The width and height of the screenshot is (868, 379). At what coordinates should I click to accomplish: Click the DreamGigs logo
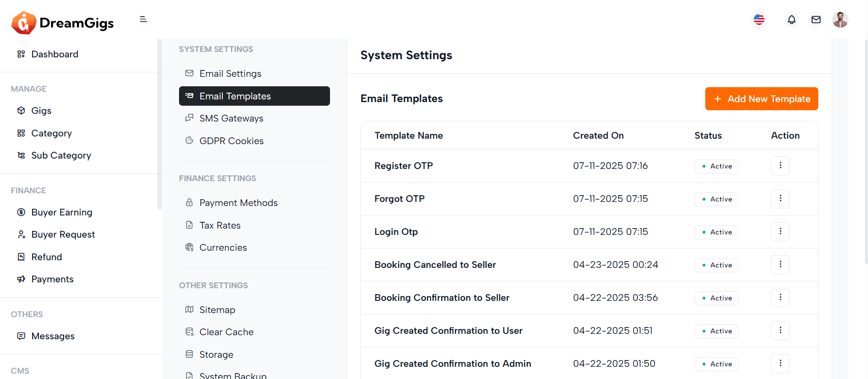[63, 23]
